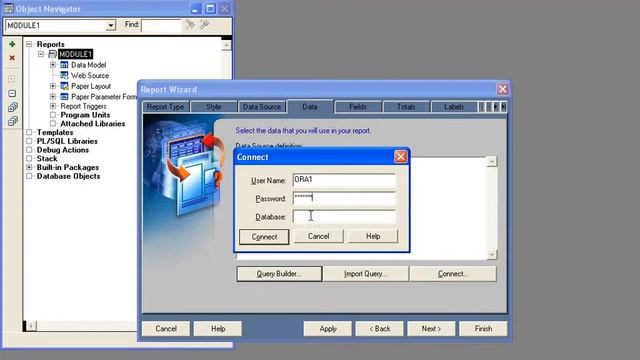The width and height of the screenshot is (640, 360).
Task: Click the Import Query button
Action: (366, 273)
